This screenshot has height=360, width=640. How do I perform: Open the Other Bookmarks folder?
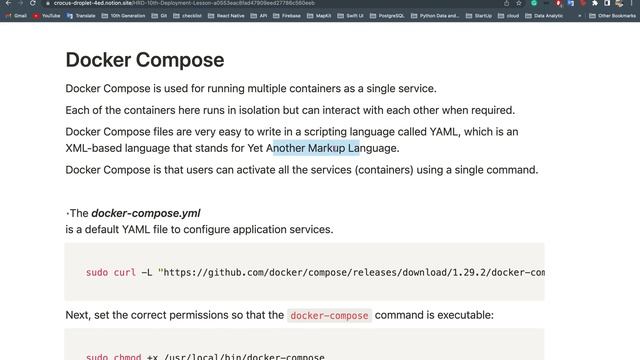pos(612,16)
